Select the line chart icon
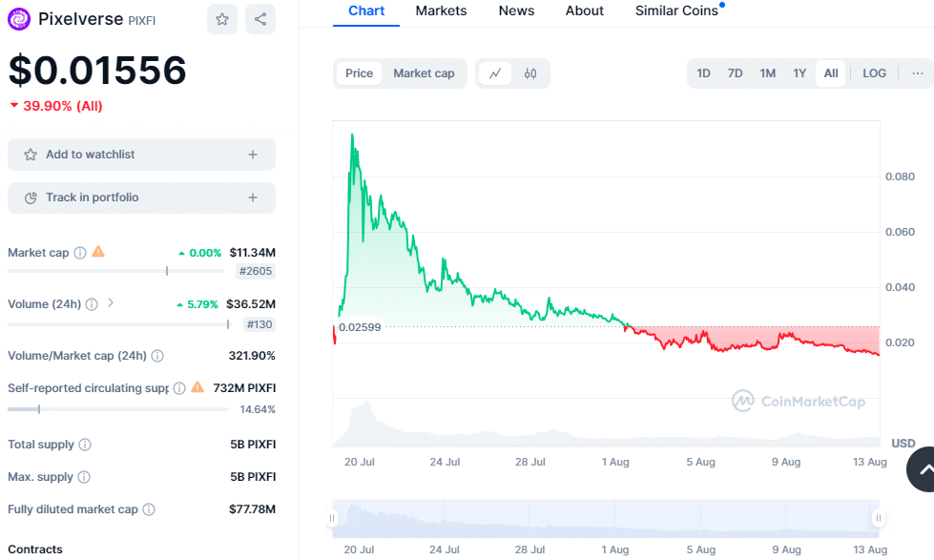 point(495,73)
